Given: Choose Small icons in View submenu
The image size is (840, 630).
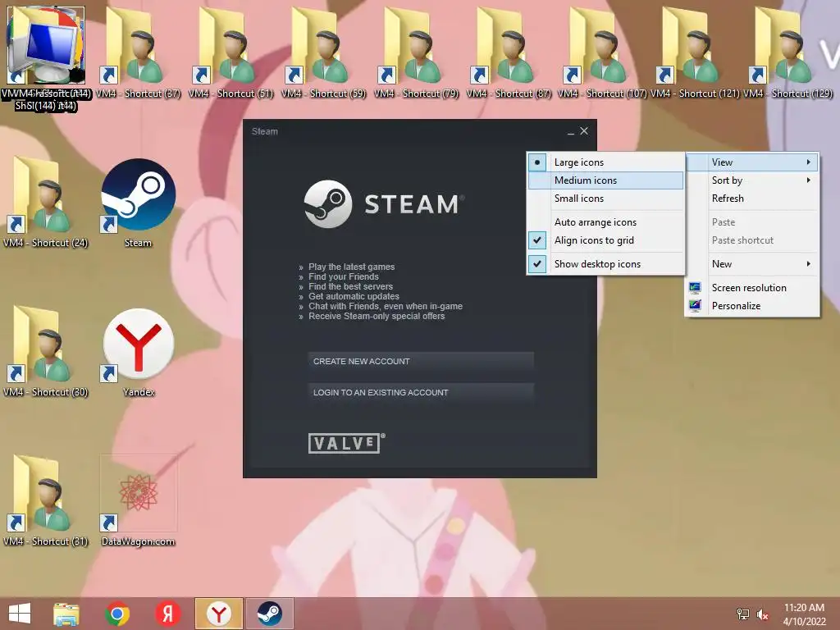Looking at the screenshot, I should pos(606,199).
